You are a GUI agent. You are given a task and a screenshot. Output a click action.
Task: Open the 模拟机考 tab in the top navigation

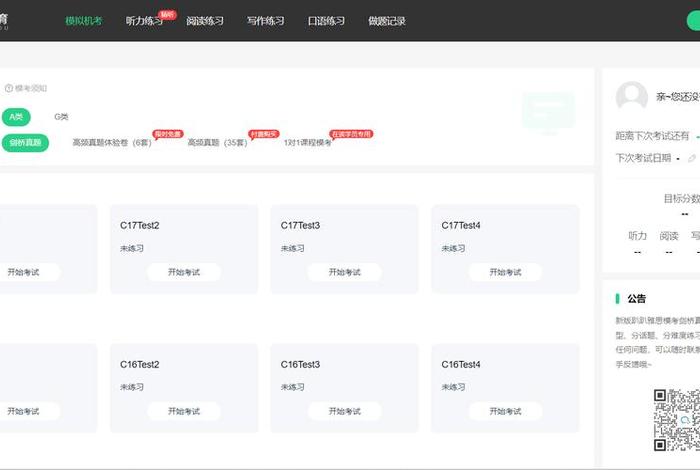[x=84, y=21]
